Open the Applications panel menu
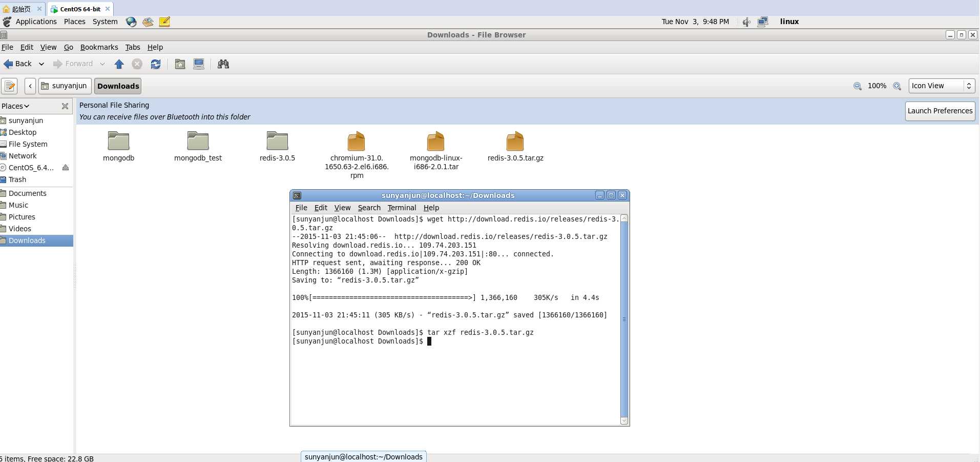Screen dimensions: 980x462 [x=36, y=22]
